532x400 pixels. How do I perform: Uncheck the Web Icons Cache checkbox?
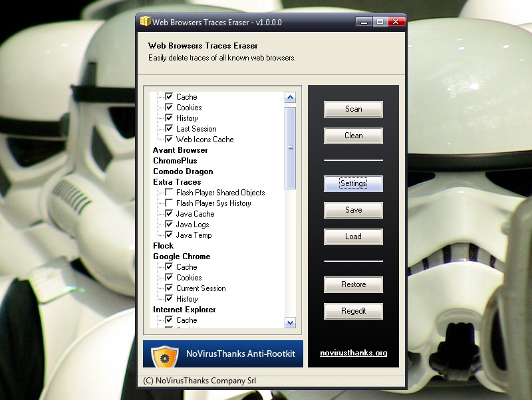169,139
